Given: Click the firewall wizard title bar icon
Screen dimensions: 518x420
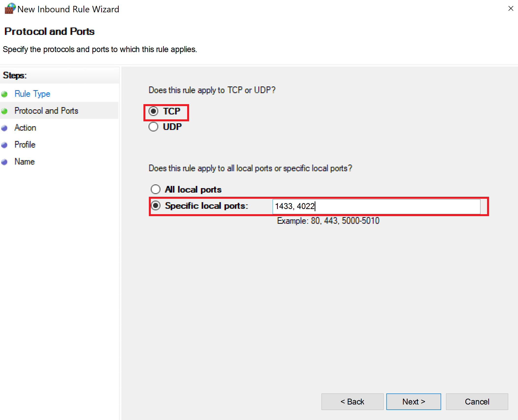Looking at the screenshot, I should tap(10, 9).
